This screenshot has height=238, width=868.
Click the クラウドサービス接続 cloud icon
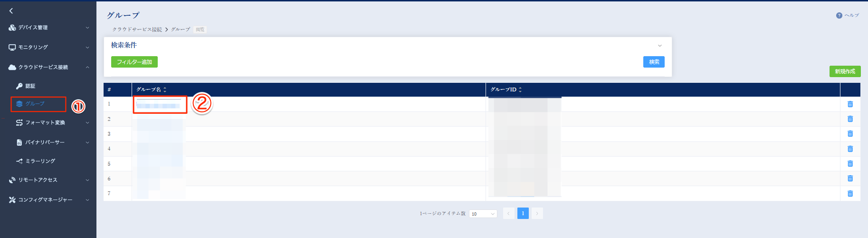12,67
